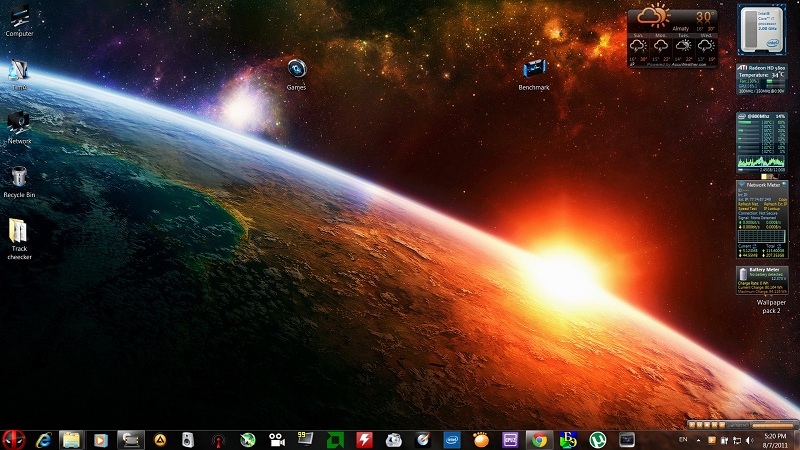Launch the red lightning-bolt taskbar icon

(x=364, y=440)
